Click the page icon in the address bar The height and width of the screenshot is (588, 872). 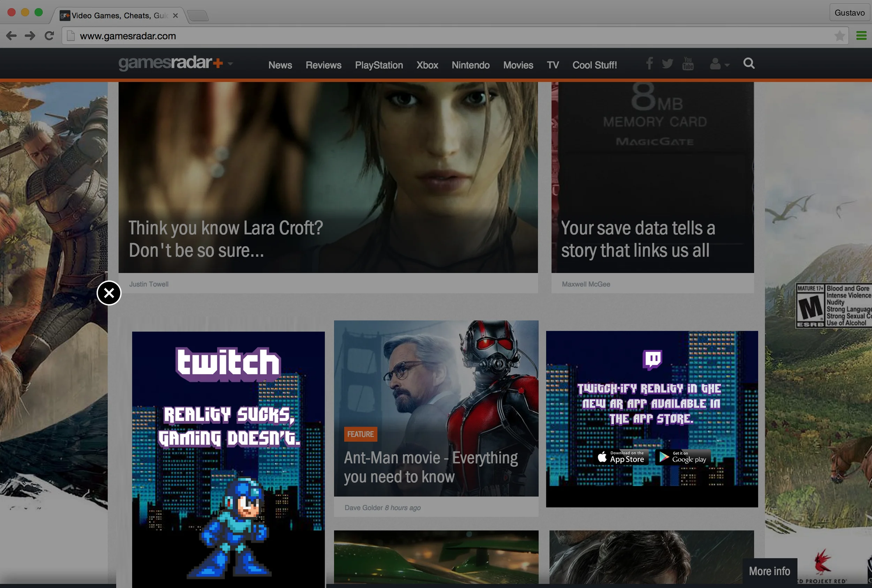pyautogui.click(x=70, y=36)
